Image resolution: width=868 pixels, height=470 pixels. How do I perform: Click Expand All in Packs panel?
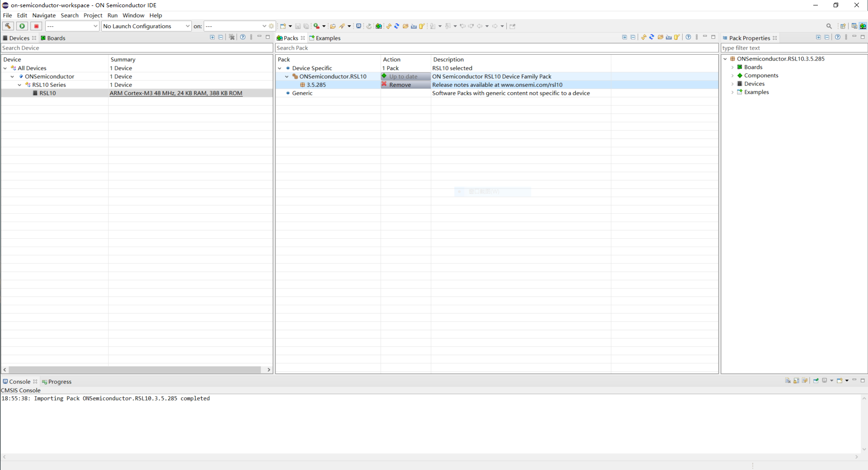(x=625, y=37)
